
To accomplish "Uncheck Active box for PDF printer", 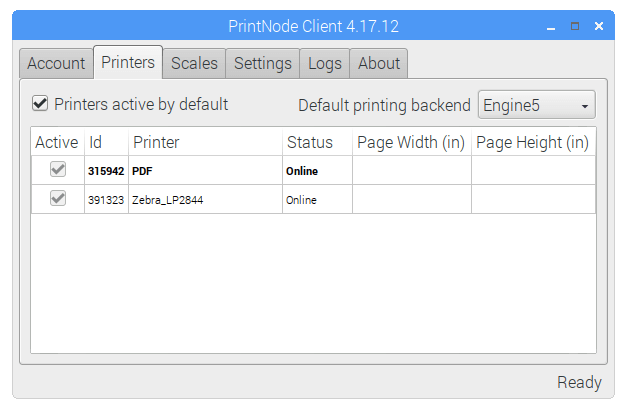I will 58,169.
